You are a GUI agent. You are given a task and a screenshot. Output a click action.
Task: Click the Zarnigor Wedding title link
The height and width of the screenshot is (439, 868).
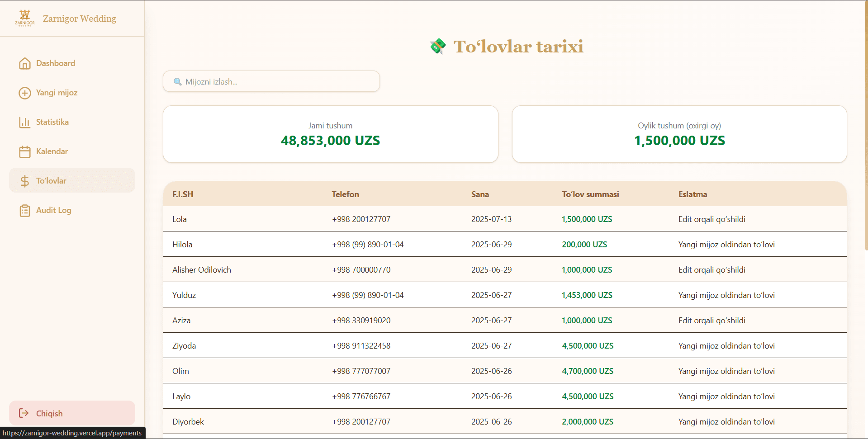[x=80, y=19]
